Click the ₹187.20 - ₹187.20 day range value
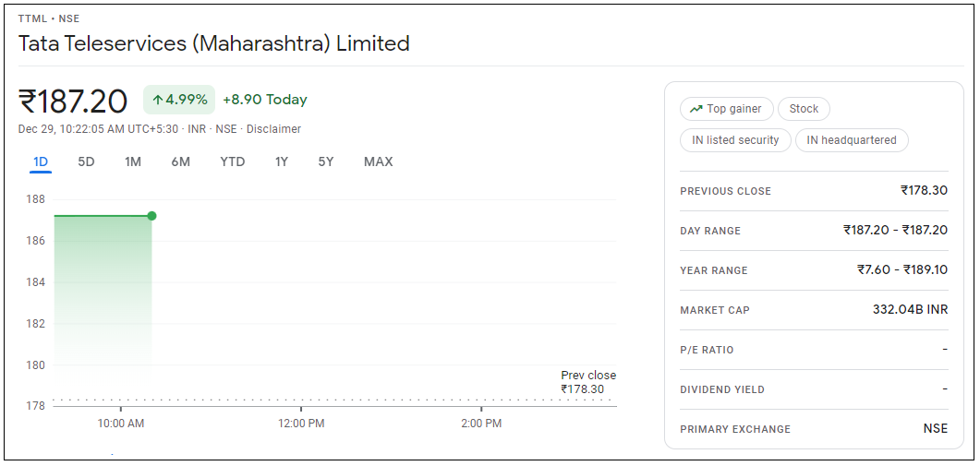Image resolution: width=980 pixels, height=466 pixels. (895, 230)
